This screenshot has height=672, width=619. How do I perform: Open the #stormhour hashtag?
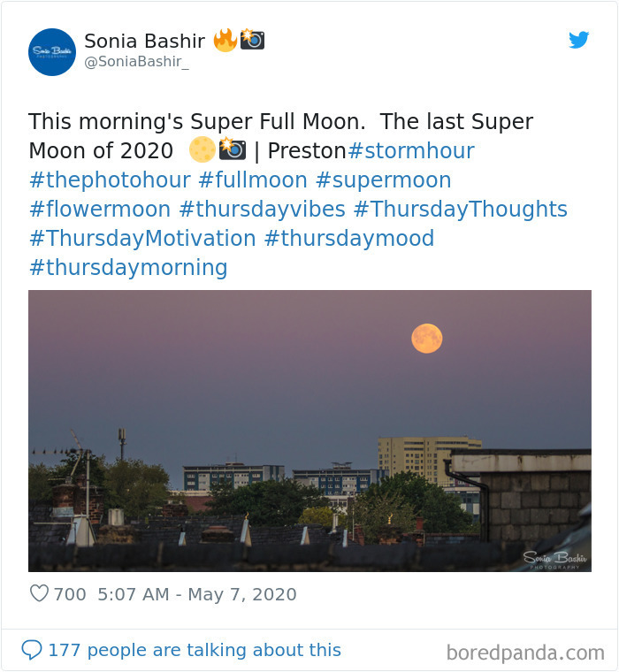(411, 151)
